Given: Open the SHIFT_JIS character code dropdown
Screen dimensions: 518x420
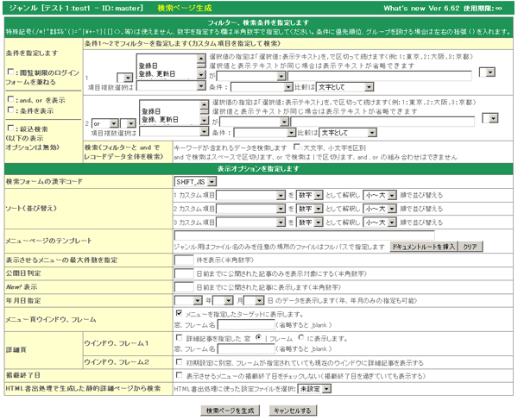Looking at the screenshot, I should [x=195, y=181].
